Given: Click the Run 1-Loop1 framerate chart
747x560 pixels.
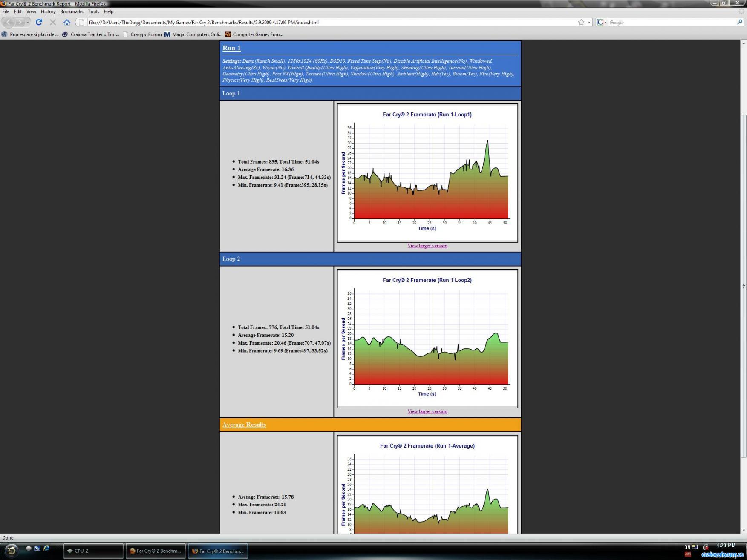Looking at the screenshot, I should [x=427, y=173].
